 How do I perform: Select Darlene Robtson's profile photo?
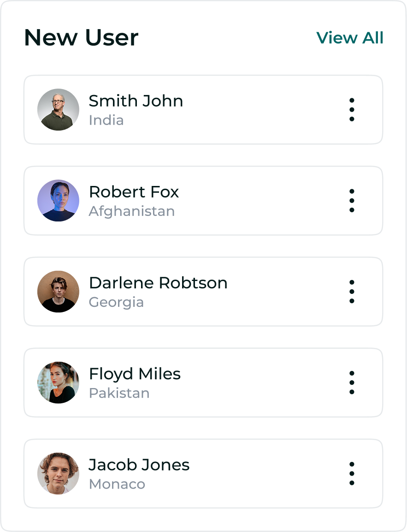[x=58, y=292]
